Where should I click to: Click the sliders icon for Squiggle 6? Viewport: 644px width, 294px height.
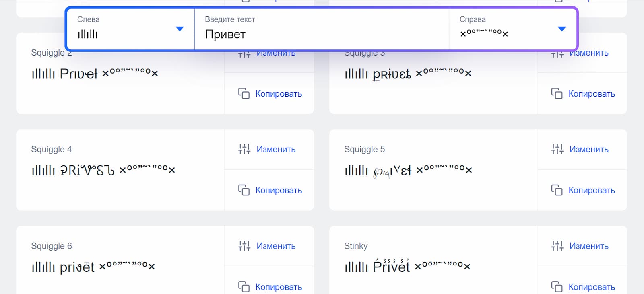[244, 246]
